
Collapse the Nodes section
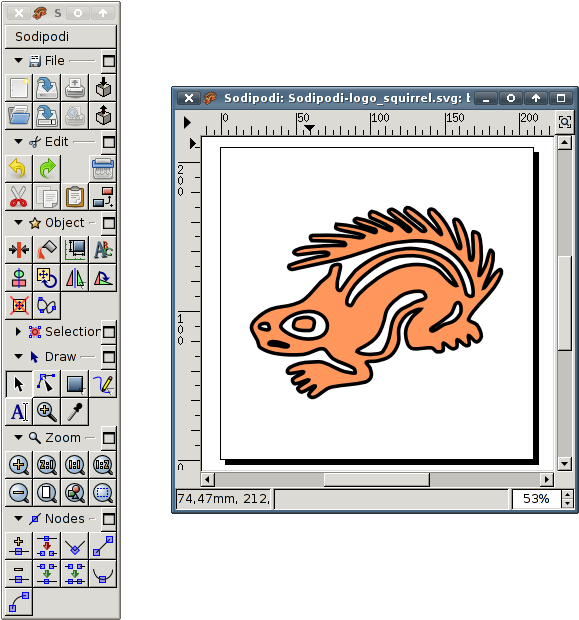(x=18, y=518)
